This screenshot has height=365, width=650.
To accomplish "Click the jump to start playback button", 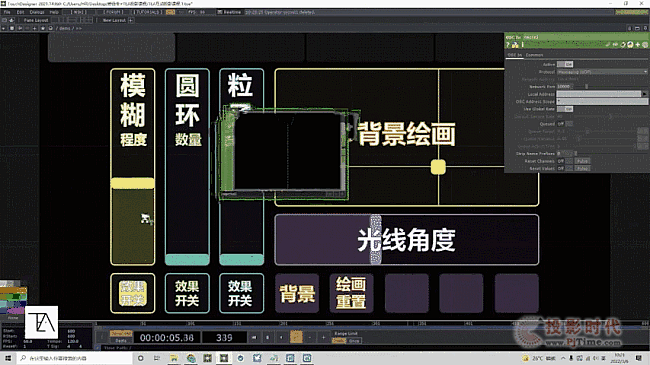I will (254, 337).
